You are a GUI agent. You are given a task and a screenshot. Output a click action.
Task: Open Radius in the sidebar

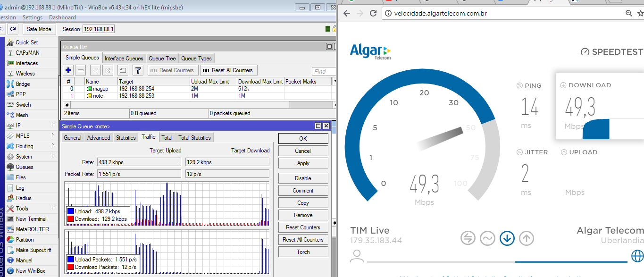24,198
